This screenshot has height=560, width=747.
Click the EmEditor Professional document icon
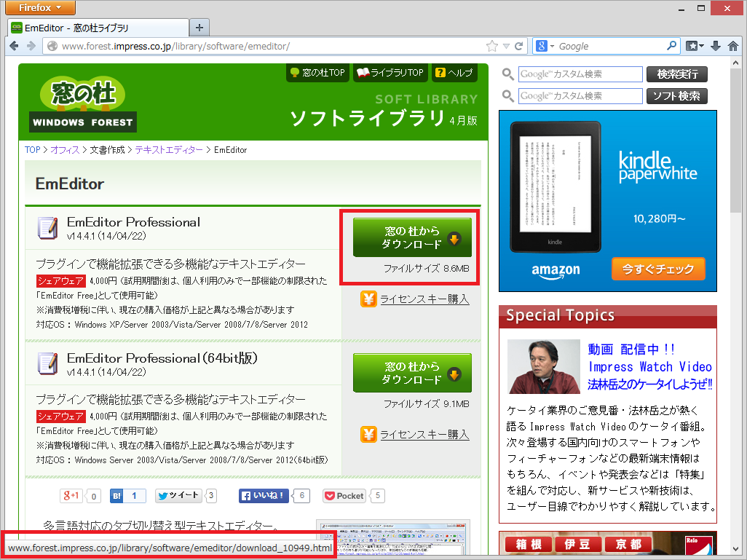pos(47,228)
